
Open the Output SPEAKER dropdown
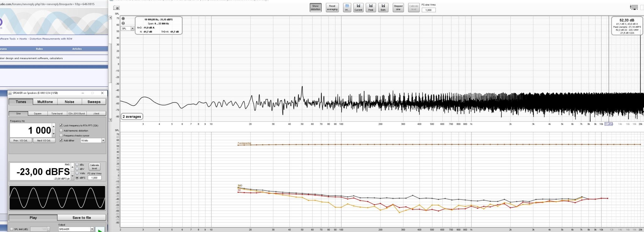click(76, 229)
